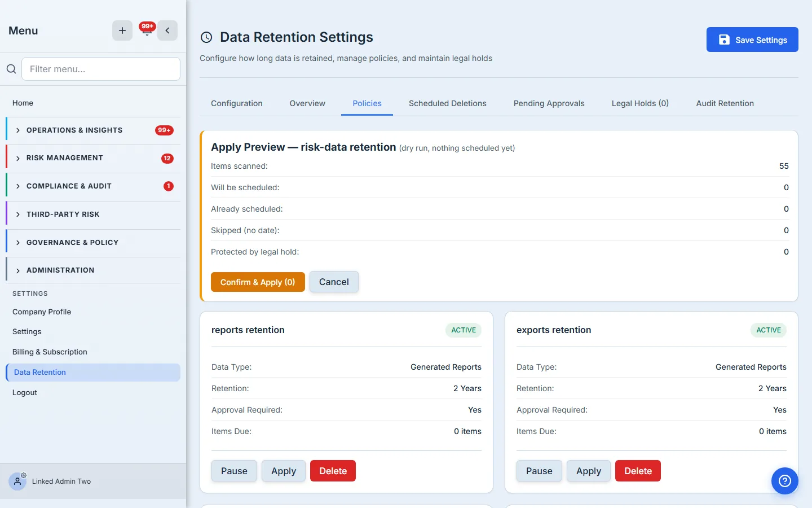Select Data Retention in the sidebar

tap(93, 372)
